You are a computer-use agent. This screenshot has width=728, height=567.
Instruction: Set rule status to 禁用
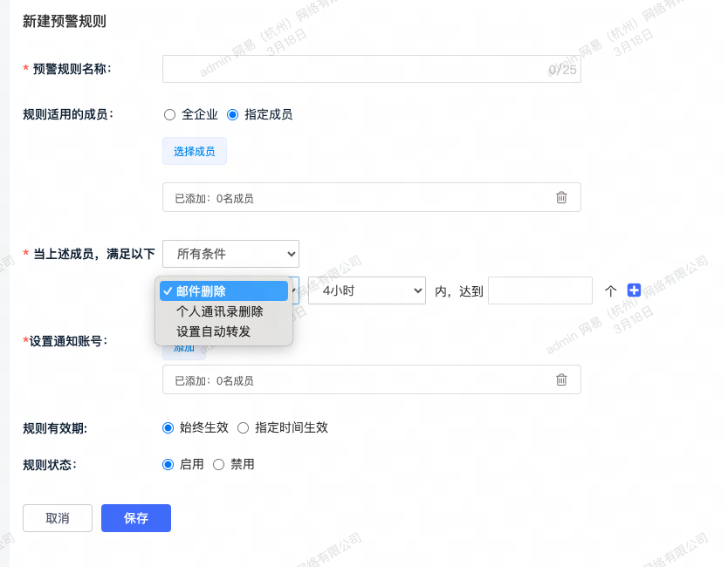coord(219,464)
